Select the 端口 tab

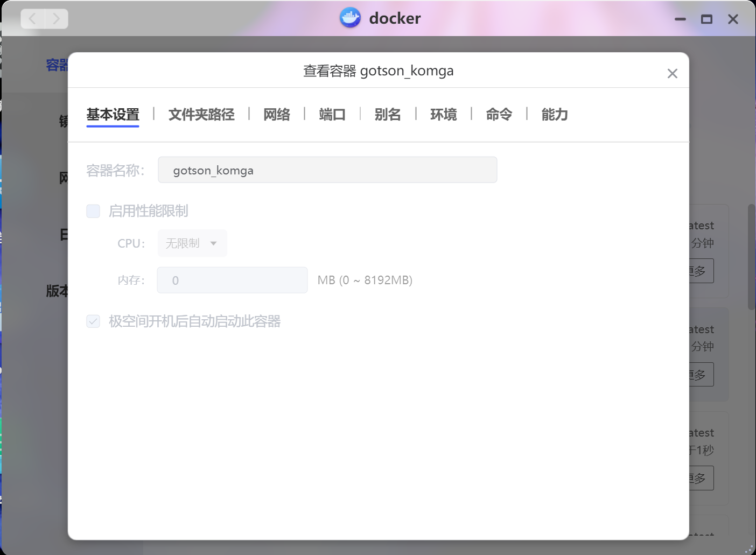tap(332, 115)
